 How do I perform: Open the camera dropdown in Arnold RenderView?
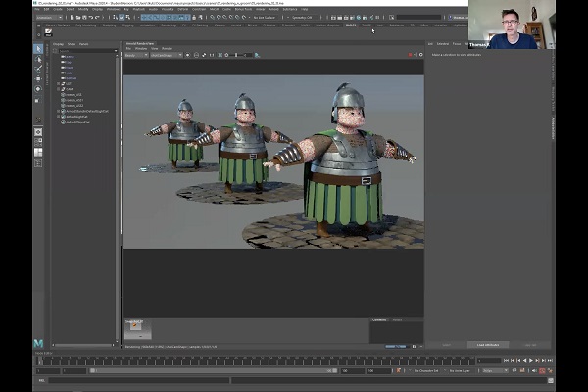point(167,55)
